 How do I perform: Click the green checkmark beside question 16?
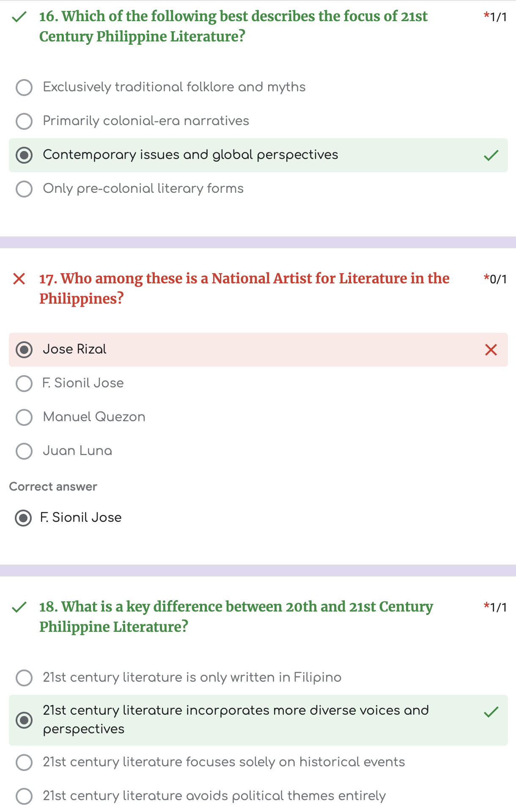tap(19, 17)
